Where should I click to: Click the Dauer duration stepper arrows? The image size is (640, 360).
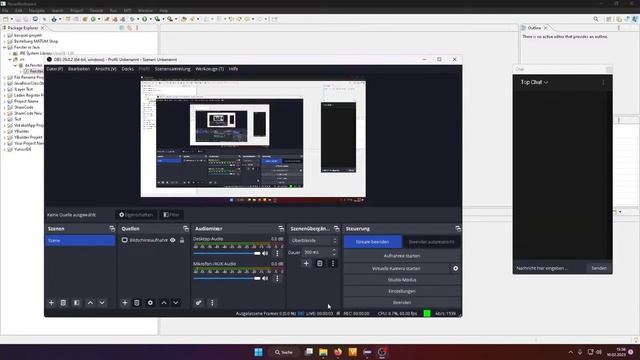334,252
